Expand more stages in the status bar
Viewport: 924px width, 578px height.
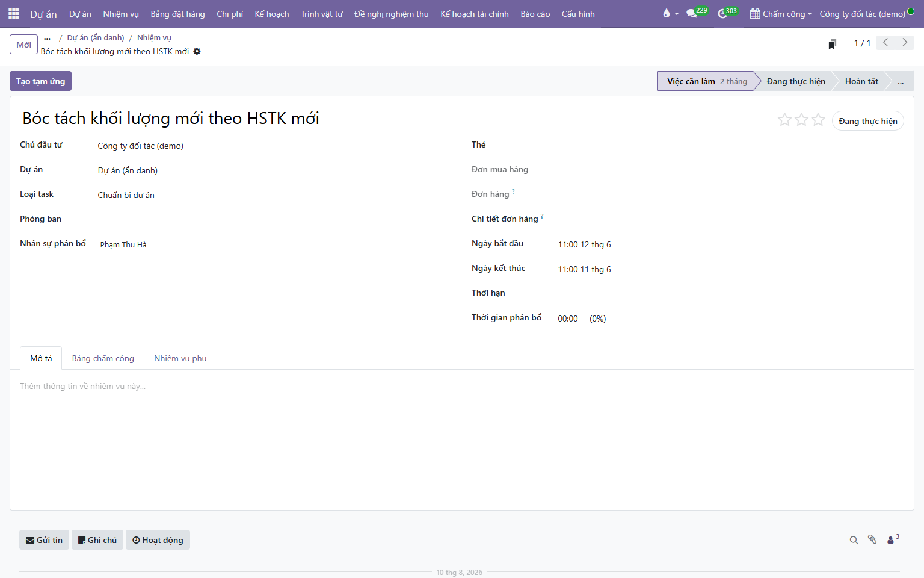pyautogui.click(x=901, y=81)
